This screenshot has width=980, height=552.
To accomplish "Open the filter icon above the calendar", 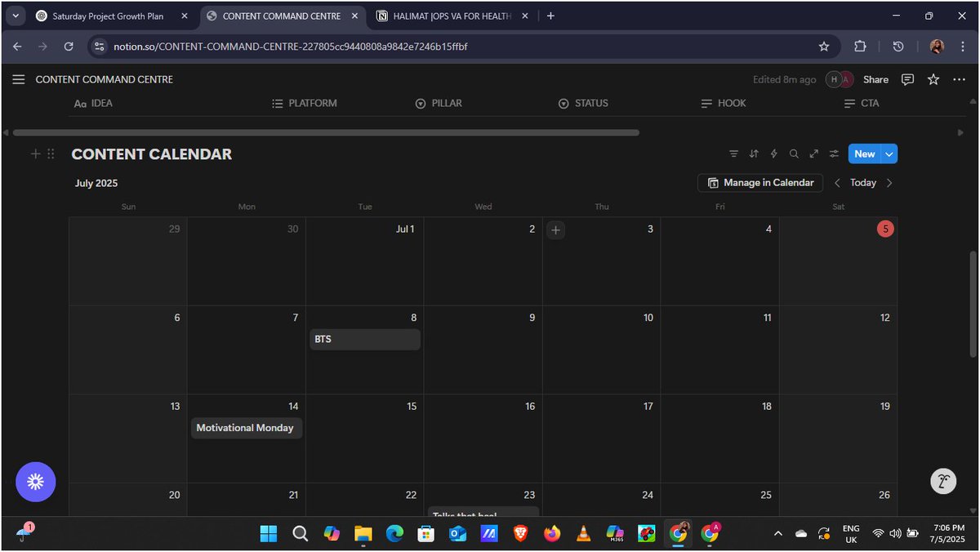I will [x=733, y=154].
